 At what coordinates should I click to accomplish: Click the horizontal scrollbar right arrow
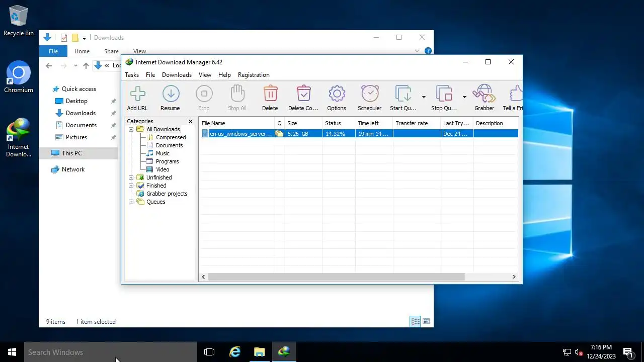click(x=514, y=277)
